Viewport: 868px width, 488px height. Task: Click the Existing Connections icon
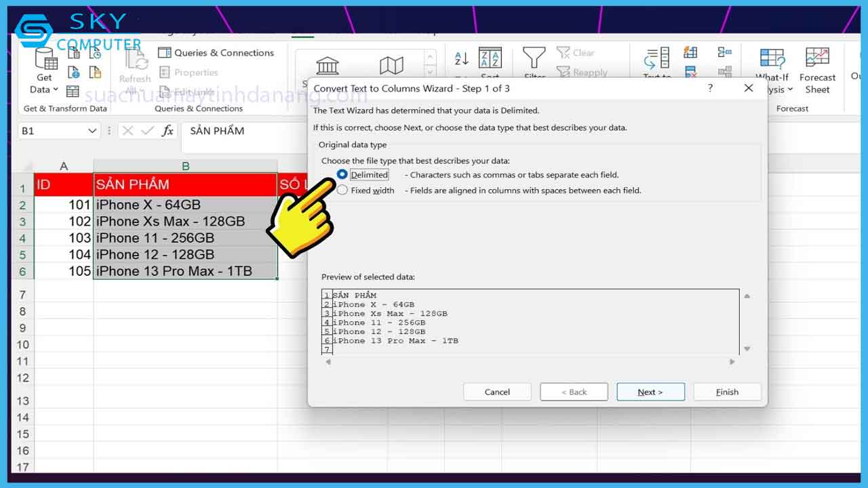click(96, 73)
